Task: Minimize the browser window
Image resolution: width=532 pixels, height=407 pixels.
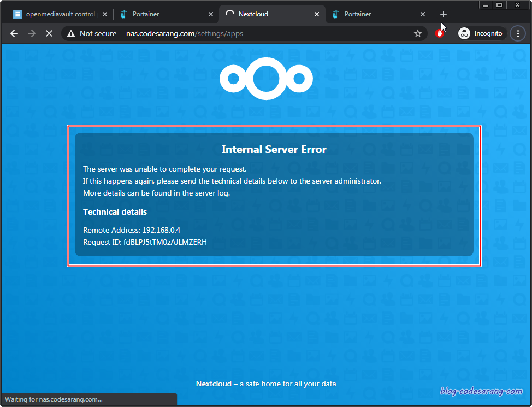Action: (486, 5)
